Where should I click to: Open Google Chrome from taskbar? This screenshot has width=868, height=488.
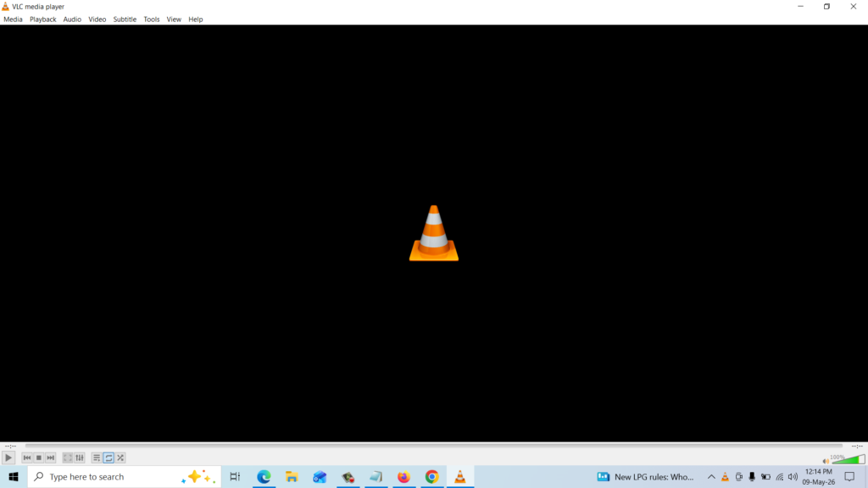pos(431,476)
